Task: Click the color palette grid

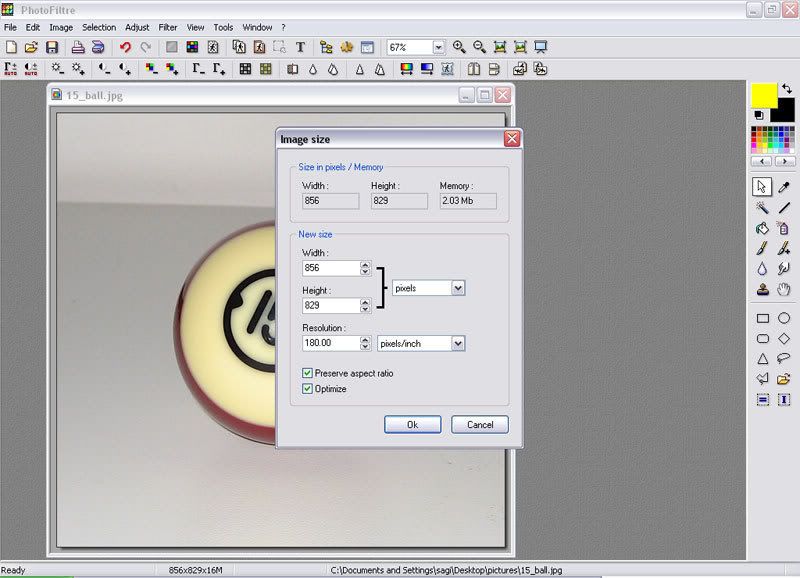Action: [772, 140]
